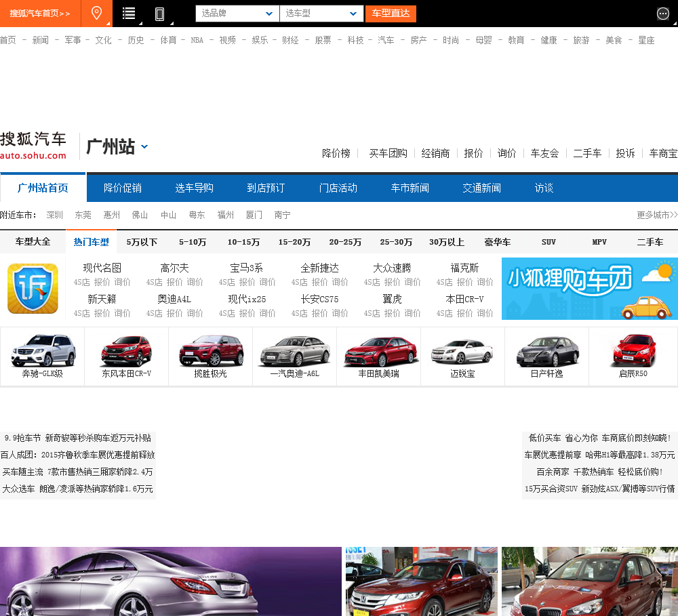Select the SUV category tab
Image resolution: width=678 pixels, height=616 pixels.
(x=549, y=242)
